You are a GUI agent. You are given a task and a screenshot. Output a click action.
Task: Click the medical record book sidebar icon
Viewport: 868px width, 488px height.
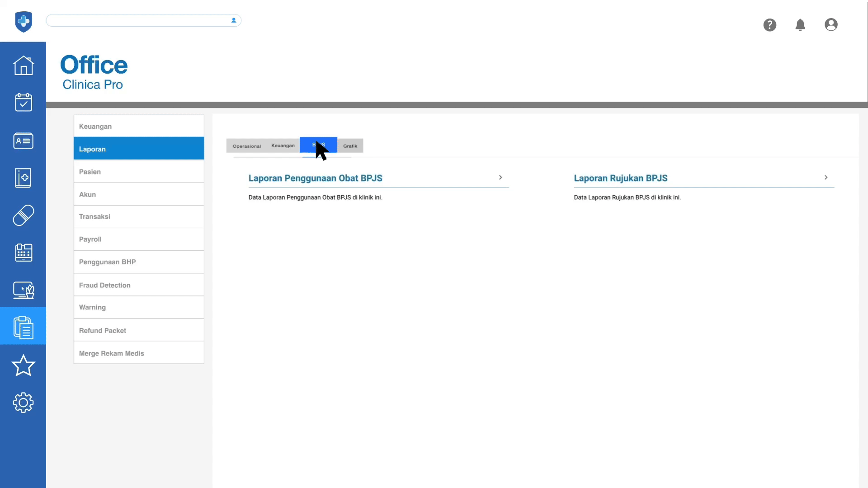point(23,178)
